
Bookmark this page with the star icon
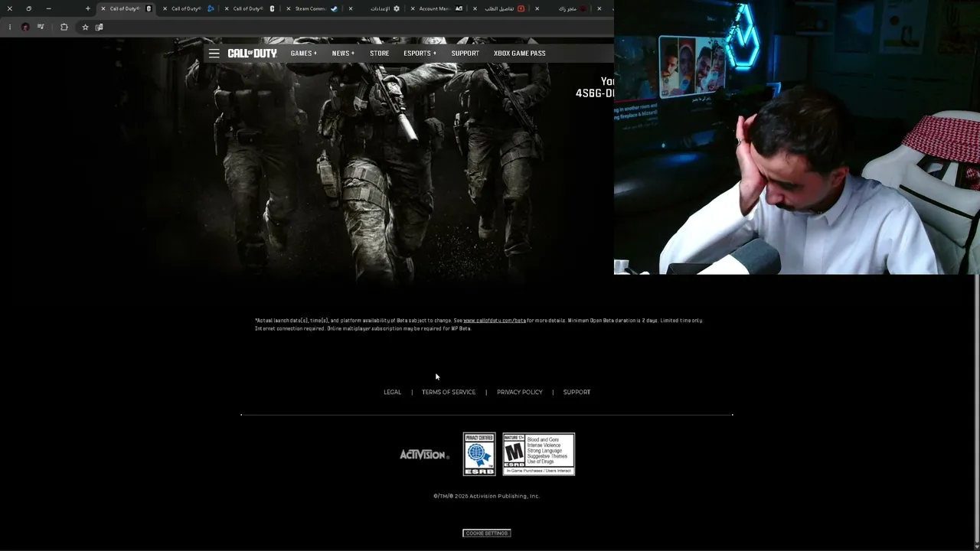click(x=85, y=27)
